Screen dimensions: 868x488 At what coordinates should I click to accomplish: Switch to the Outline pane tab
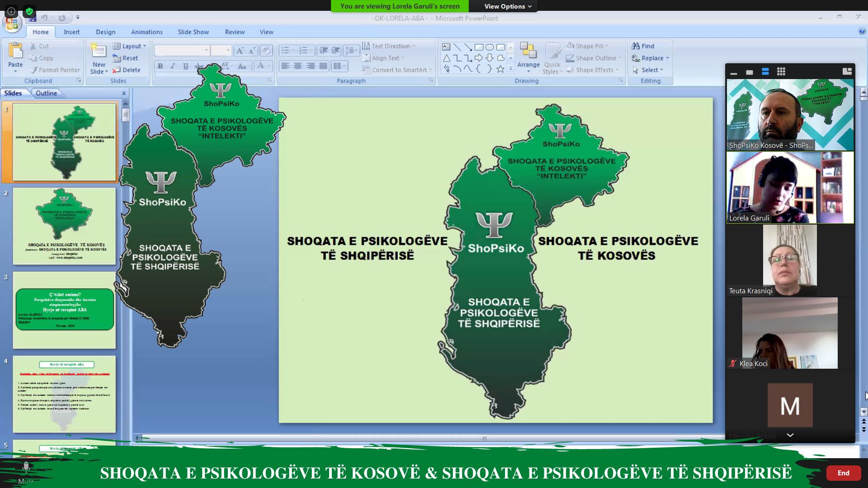point(47,93)
